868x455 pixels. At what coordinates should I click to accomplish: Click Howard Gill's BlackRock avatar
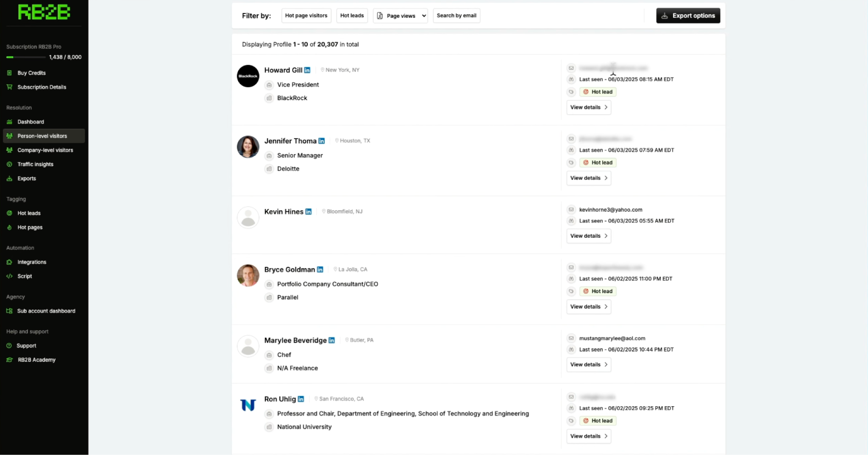coord(248,76)
